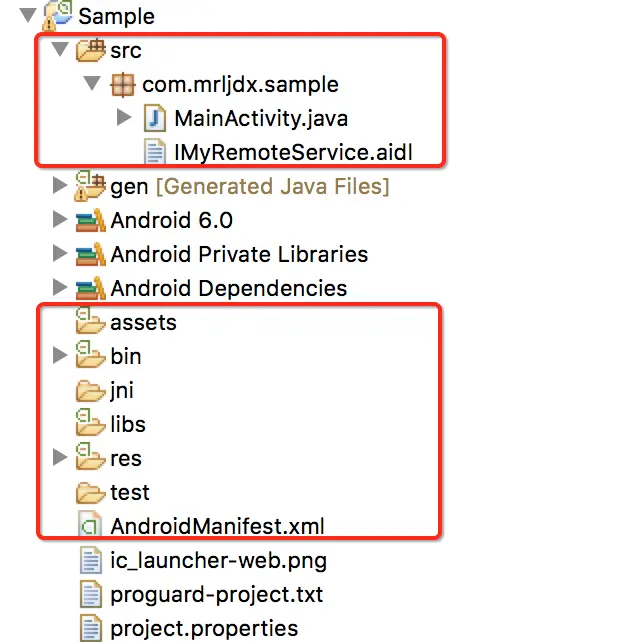
Task: Click the bin folder icon
Action: coord(90,355)
